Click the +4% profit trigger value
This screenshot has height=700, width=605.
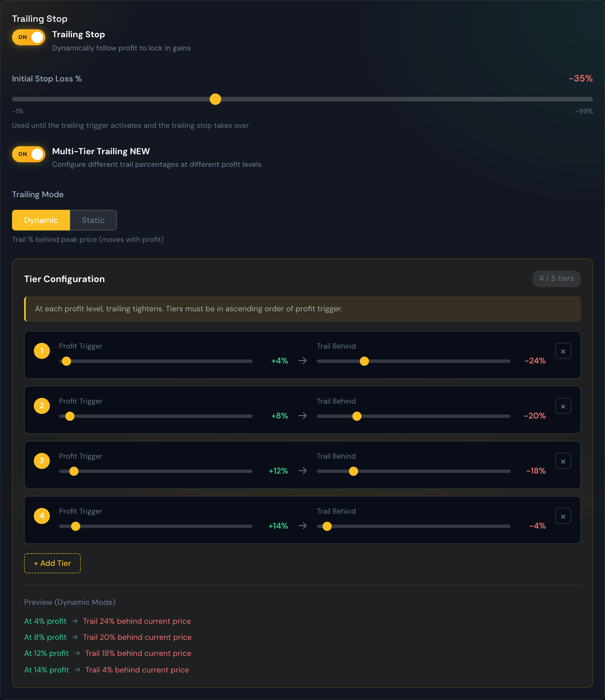pos(279,361)
